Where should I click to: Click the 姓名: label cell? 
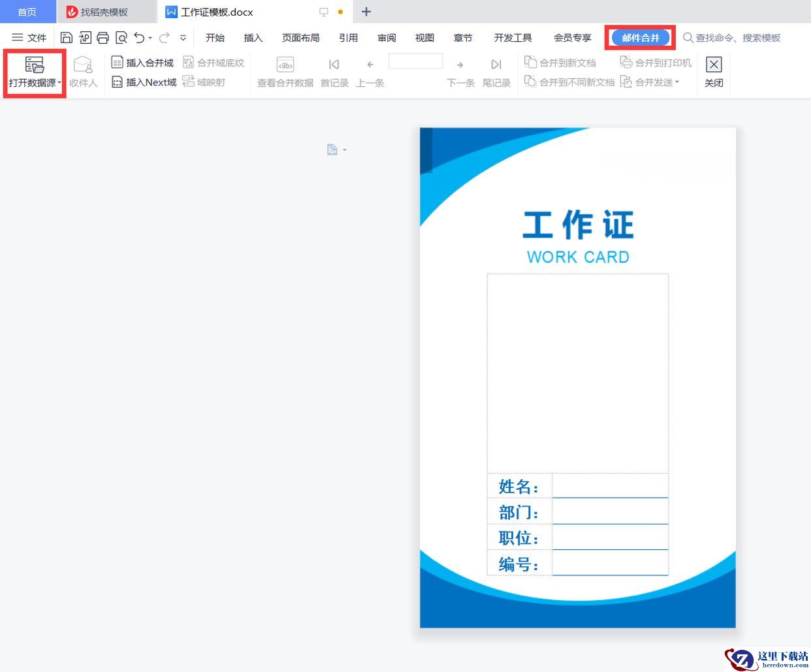pos(520,486)
